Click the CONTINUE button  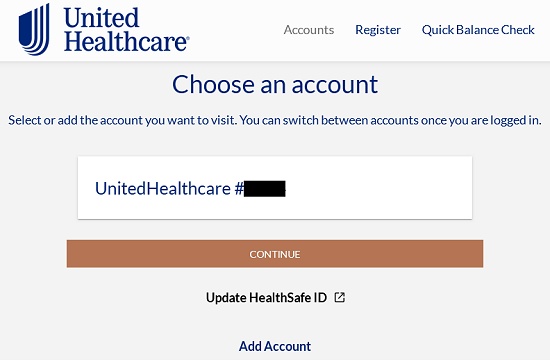click(275, 254)
